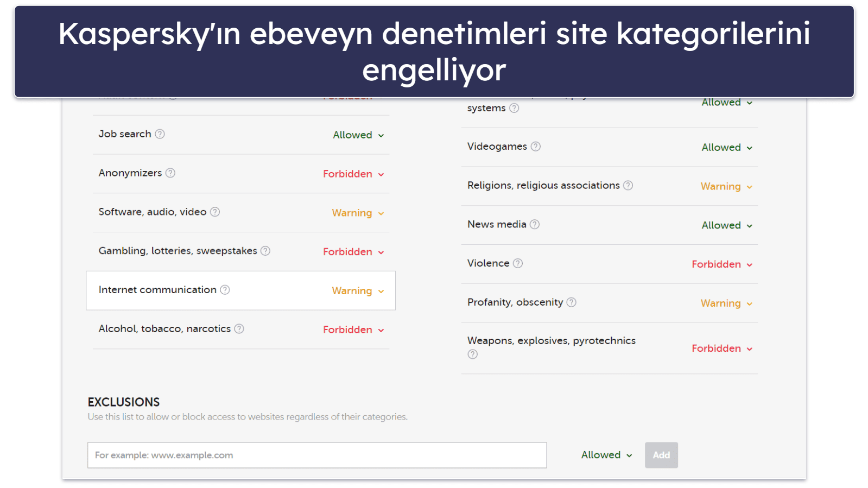
Task: Open help icon for Gambling, lotteries, sweepstakes
Action: [x=265, y=251]
